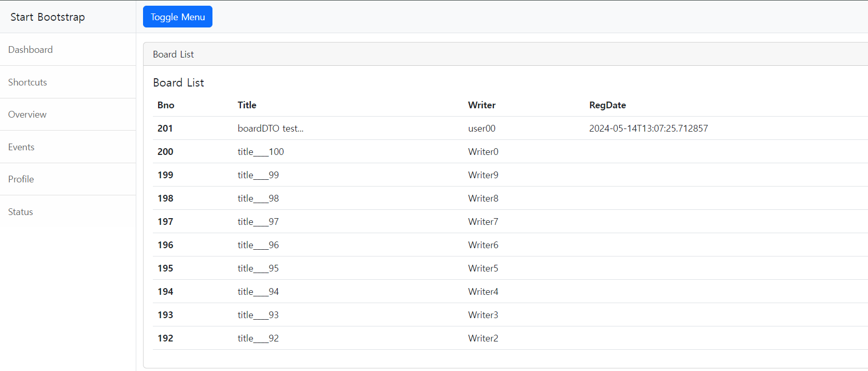Select board number 192

165,338
